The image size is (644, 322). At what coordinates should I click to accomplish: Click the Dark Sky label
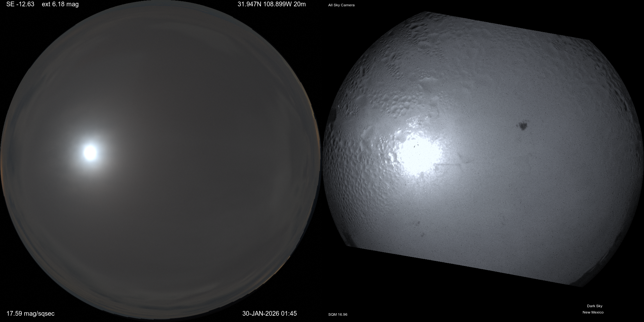pyautogui.click(x=595, y=306)
